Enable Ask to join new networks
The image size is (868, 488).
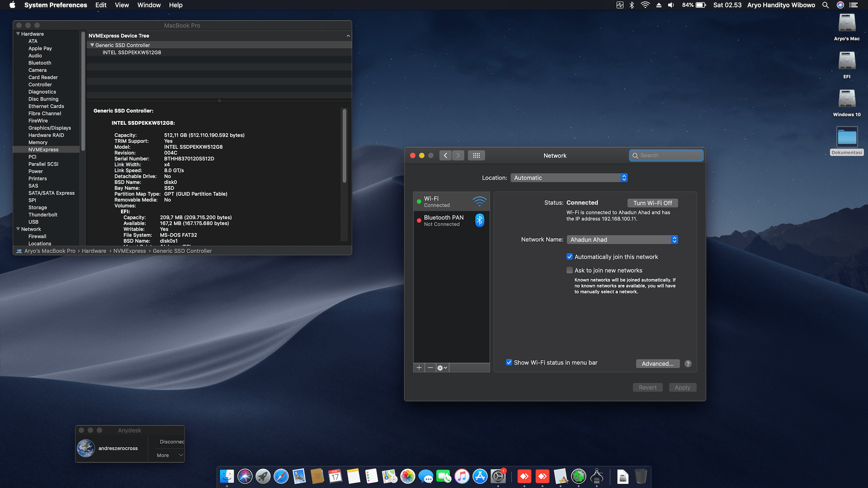(570, 270)
